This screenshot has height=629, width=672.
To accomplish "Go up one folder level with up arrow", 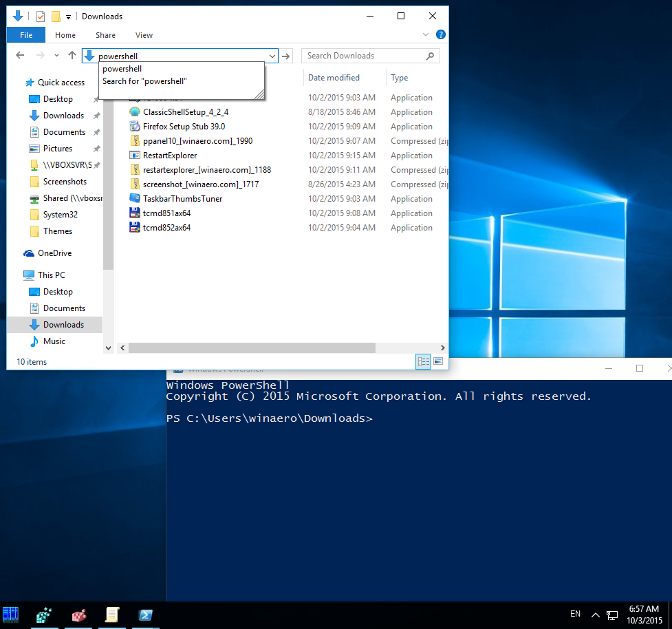I will [72, 55].
